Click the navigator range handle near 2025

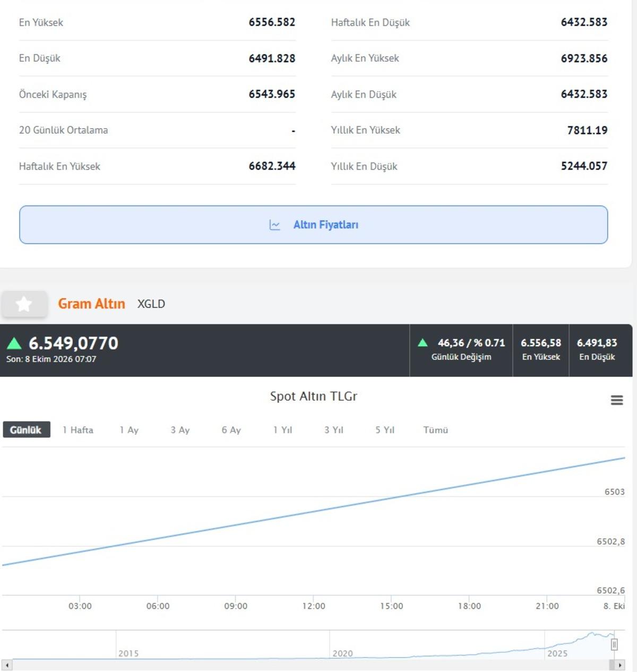pyautogui.click(x=614, y=644)
